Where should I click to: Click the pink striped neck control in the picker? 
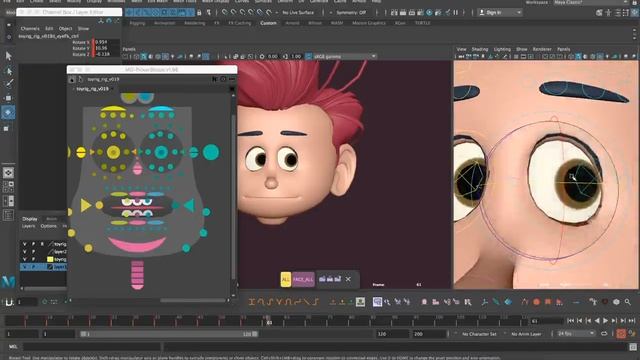pyautogui.click(x=138, y=275)
